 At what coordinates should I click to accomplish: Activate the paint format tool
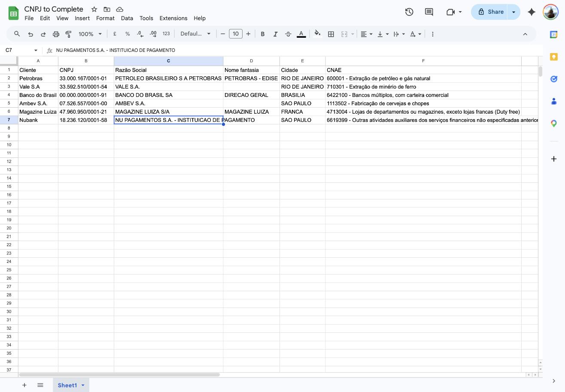[68, 34]
